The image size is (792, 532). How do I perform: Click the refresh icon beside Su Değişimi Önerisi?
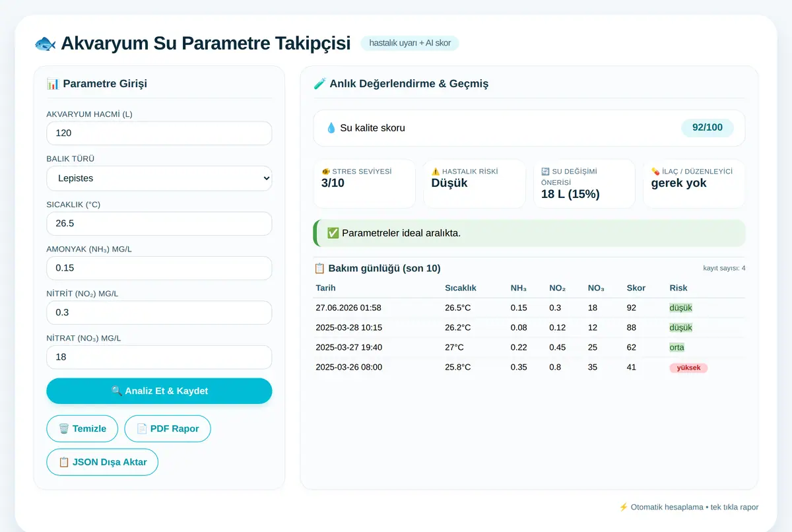pos(545,171)
